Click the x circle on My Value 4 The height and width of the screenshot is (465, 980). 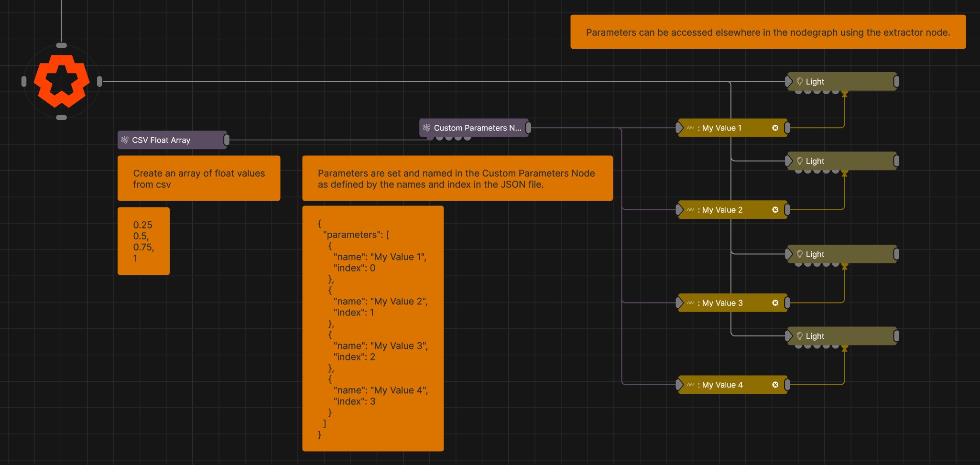[775, 385]
